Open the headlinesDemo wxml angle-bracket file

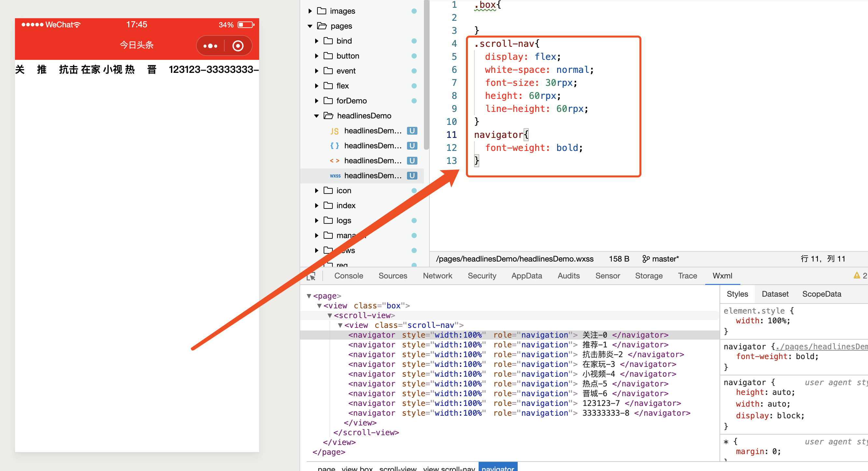(372, 161)
